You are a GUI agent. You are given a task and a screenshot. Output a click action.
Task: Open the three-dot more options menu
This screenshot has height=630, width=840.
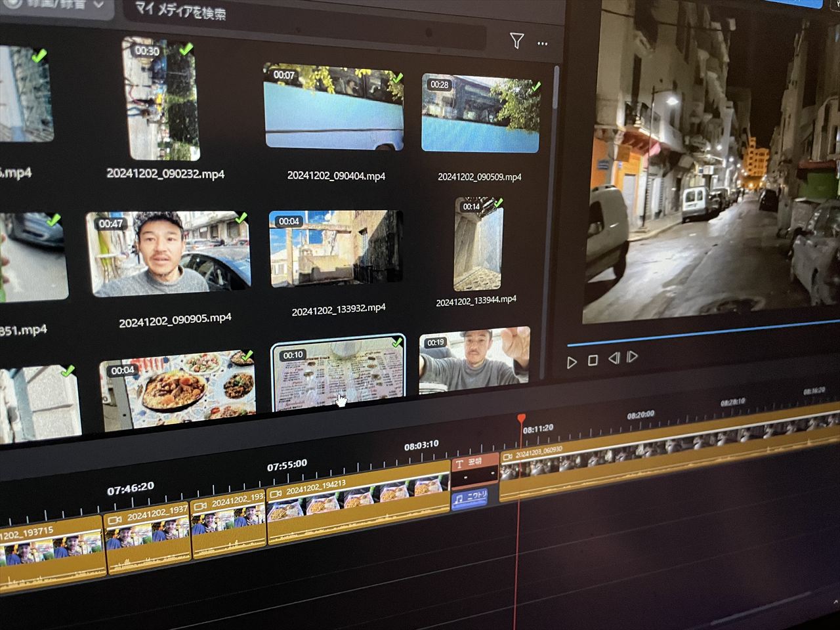[542, 43]
